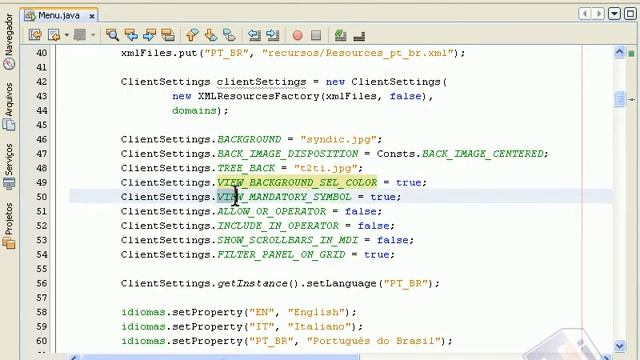Click domains on line 44
640x360 pixels.
pyautogui.click(x=194, y=111)
